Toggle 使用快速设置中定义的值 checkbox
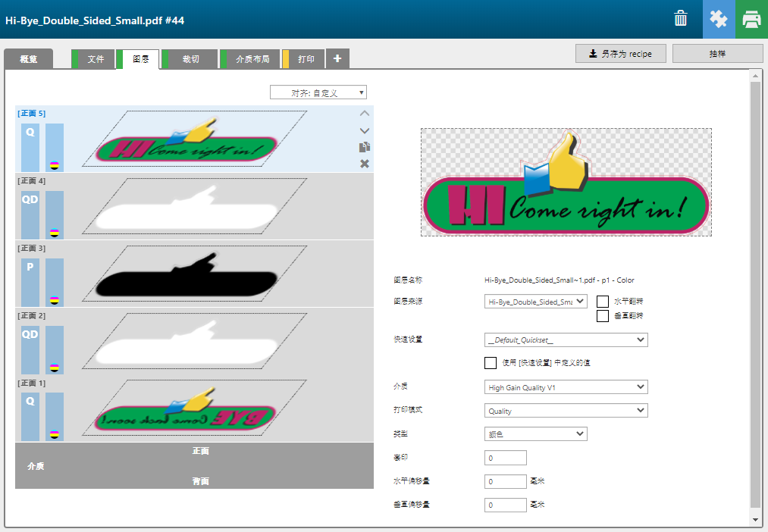The width and height of the screenshot is (768, 532). tap(491, 363)
